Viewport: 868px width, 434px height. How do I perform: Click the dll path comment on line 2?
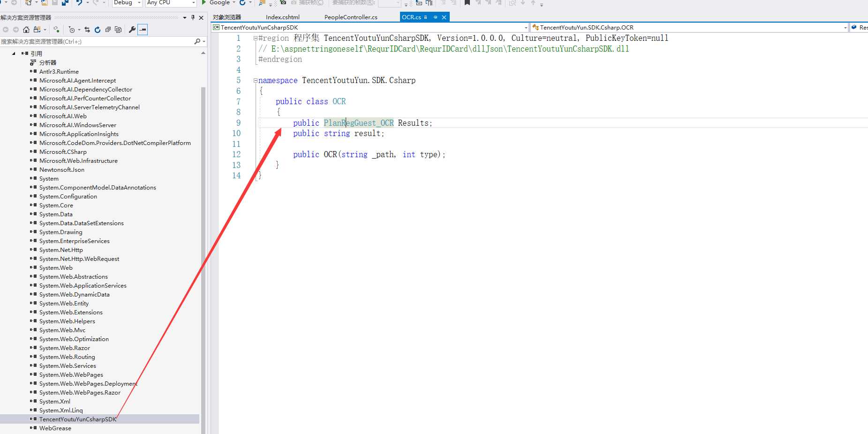pos(444,49)
